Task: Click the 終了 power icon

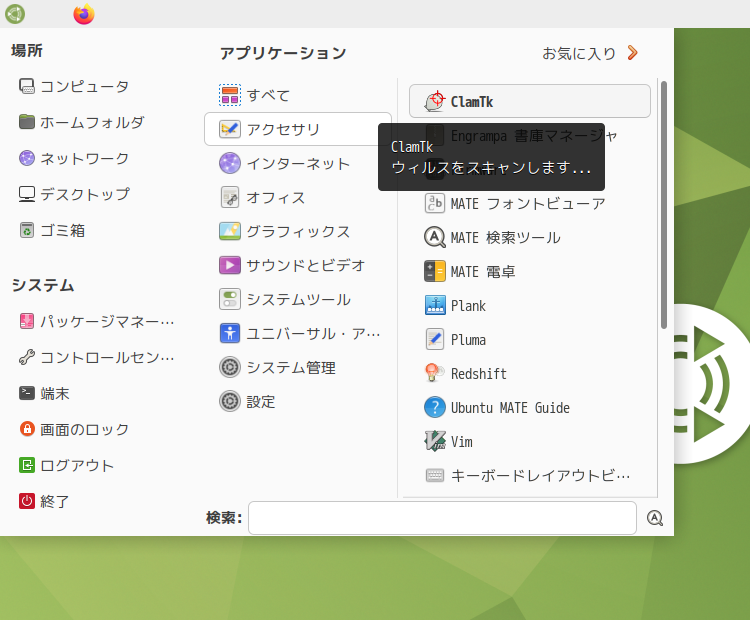Action: tap(27, 501)
